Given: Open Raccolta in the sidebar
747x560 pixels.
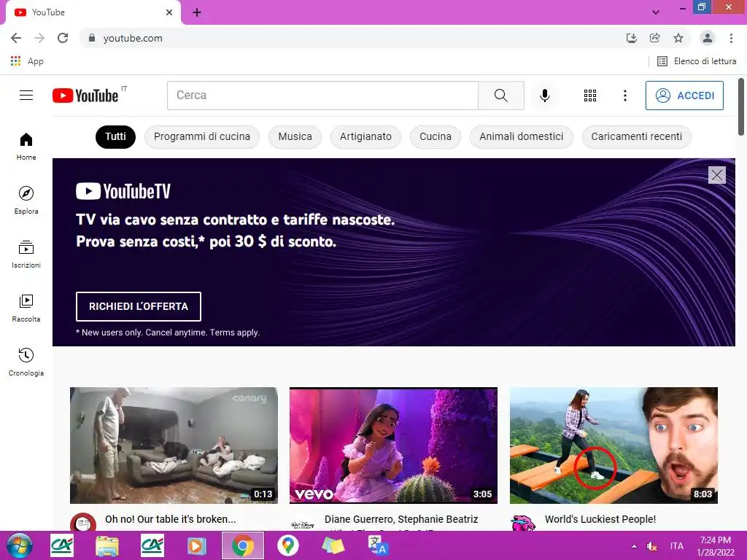Looking at the screenshot, I should point(26,308).
